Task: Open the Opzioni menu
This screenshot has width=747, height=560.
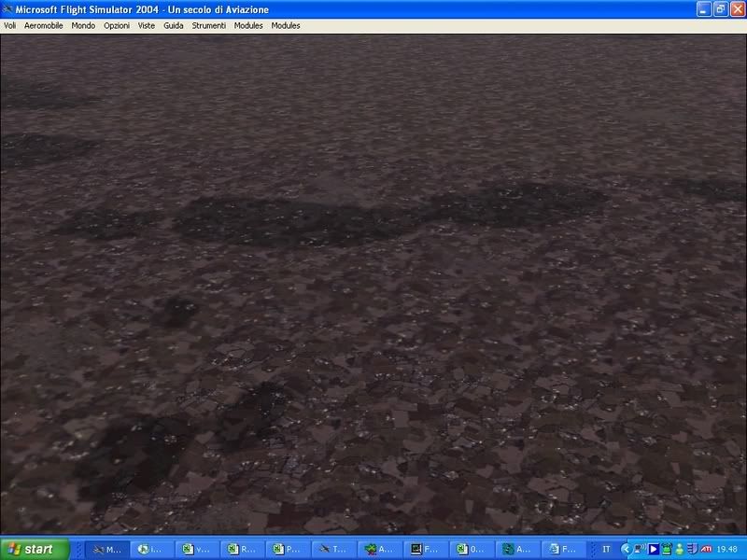Action: pyautogui.click(x=117, y=26)
